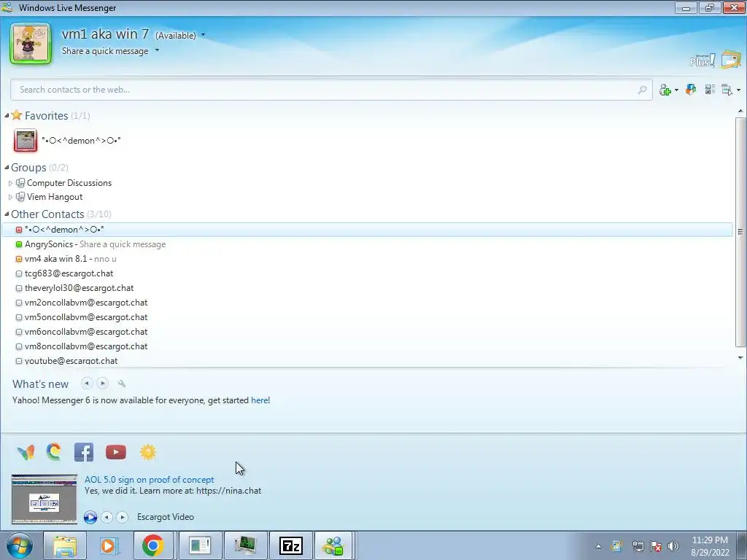The image size is (747, 560).
Task: Click the busy status icon of demon contact
Action: 19,230
